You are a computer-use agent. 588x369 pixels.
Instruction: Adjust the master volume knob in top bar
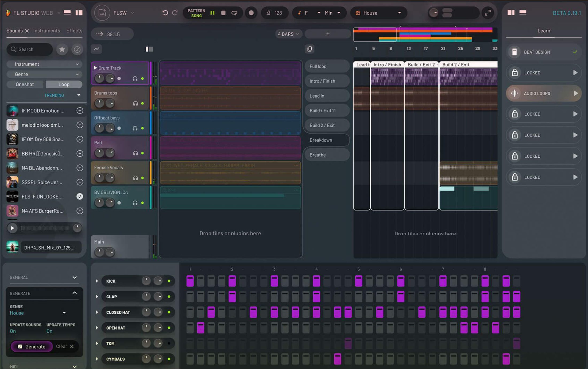coord(434,13)
